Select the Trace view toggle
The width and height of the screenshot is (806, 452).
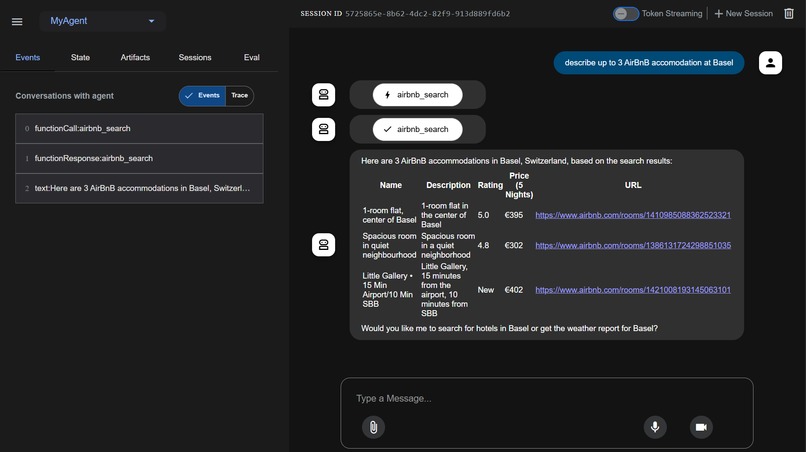click(240, 96)
